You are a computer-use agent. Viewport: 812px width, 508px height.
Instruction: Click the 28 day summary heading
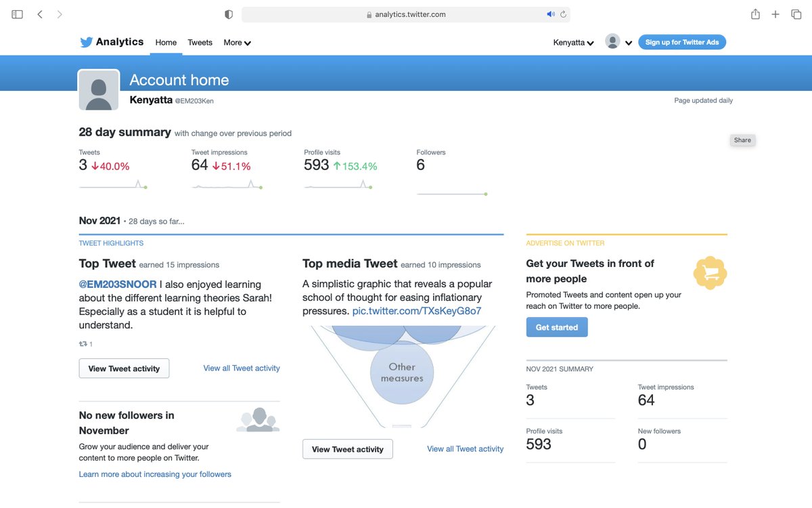[125, 132]
